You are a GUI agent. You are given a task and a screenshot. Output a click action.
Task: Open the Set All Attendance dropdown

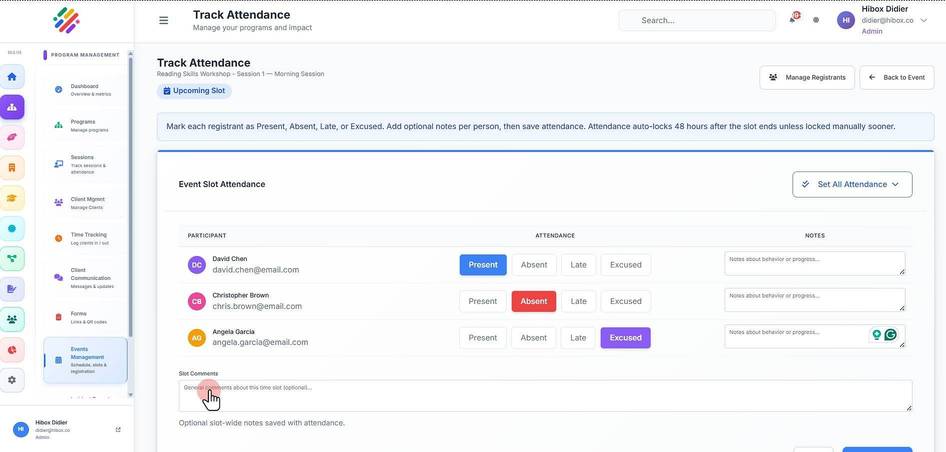(x=852, y=184)
